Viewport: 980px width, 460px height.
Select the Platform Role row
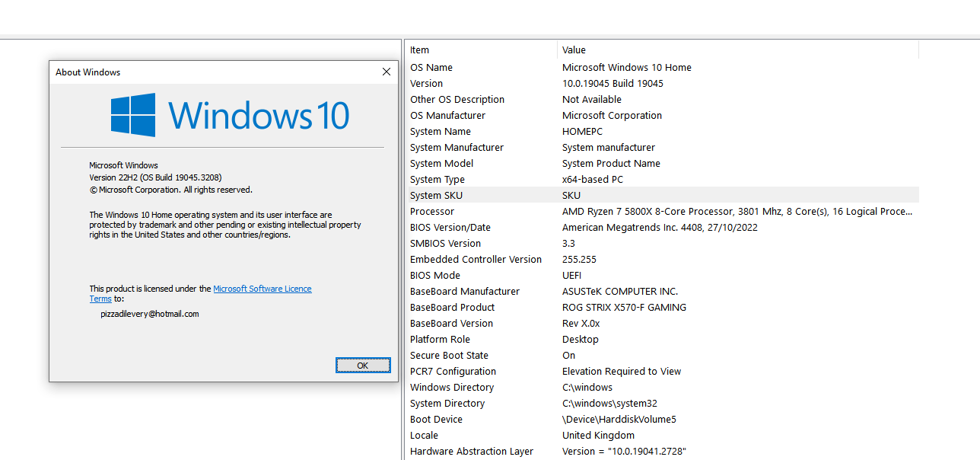(662, 340)
